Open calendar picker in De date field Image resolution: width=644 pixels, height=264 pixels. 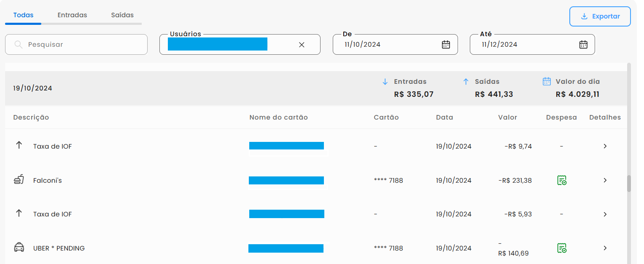tap(446, 45)
